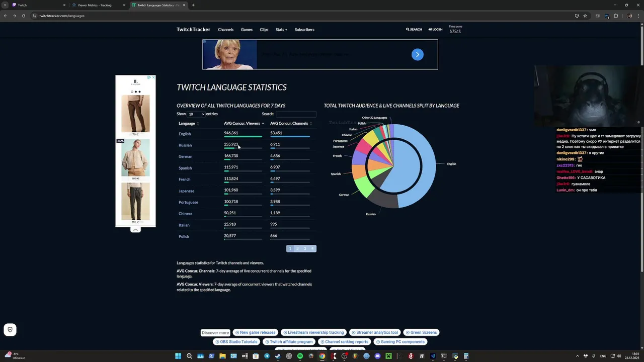This screenshot has height=362, width=644.
Task: Click the English slice of pie chart
Action: (428, 166)
